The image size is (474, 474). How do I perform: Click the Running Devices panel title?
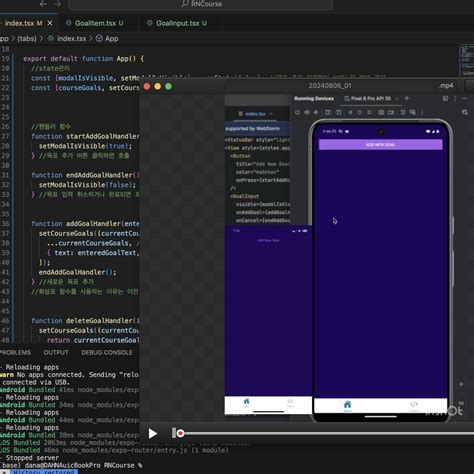tap(314, 98)
